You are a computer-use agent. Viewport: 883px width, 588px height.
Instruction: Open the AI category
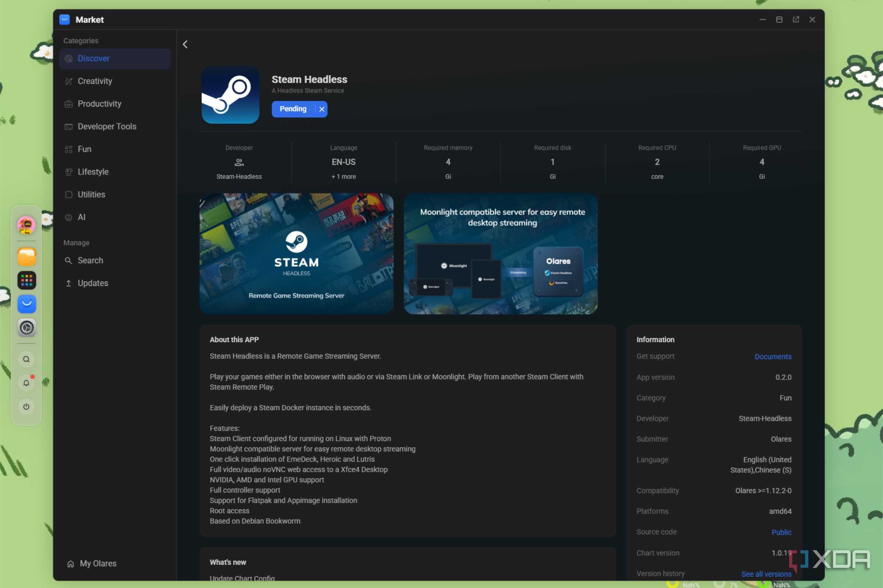115,217
